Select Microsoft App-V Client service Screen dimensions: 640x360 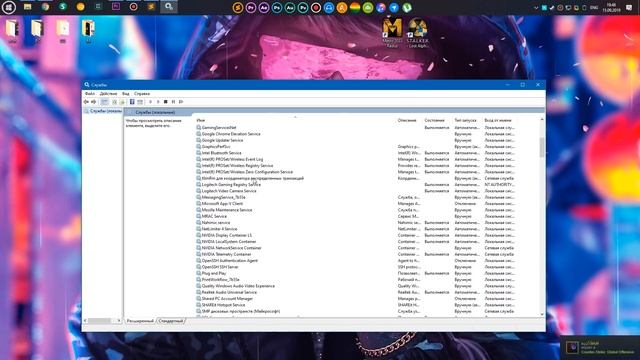coord(355,204)
